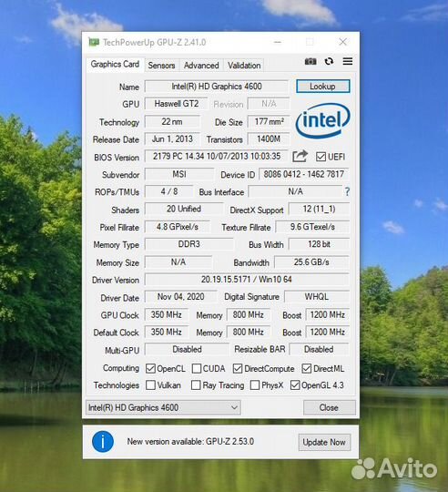The height and width of the screenshot is (492, 448).
Task: Click the GPU field Haswell GT2
Action: pos(176,104)
